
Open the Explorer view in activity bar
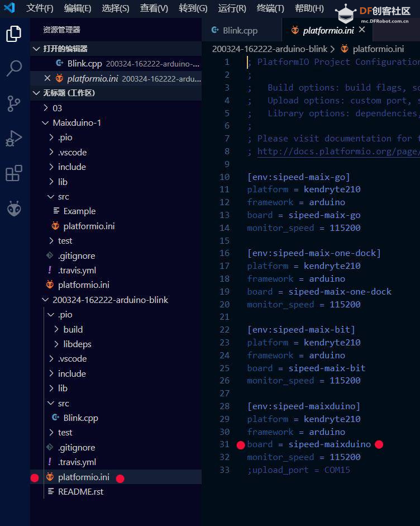pyautogui.click(x=14, y=34)
